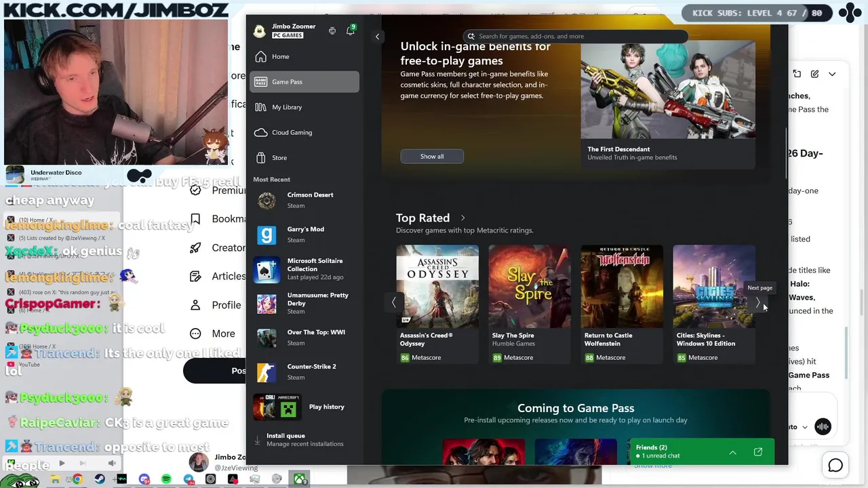
Task: Click the Cloud Gaming cloud icon
Action: coord(261,132)
